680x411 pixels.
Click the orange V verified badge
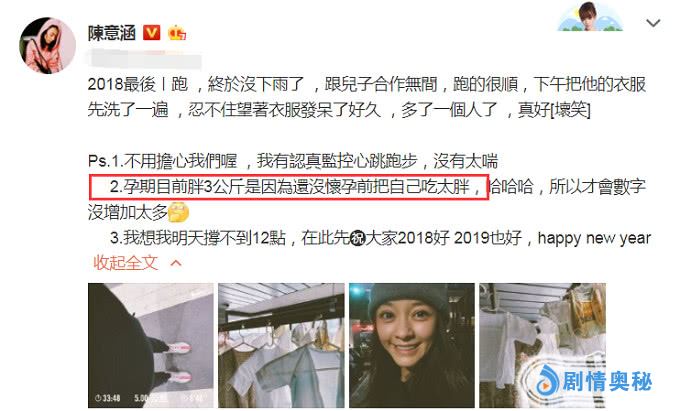pyautogui.click(x=151, y=33)
